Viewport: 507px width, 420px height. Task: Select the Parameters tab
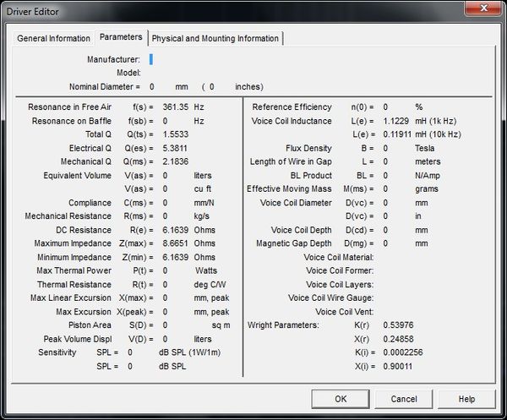[x=120, y=37]
